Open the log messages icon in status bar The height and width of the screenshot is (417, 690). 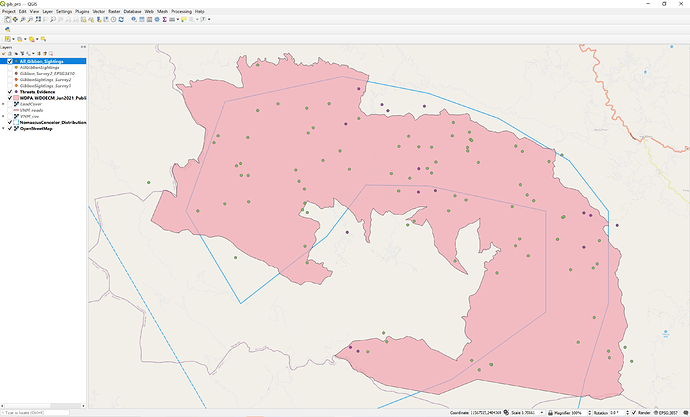tap(686, 413)
